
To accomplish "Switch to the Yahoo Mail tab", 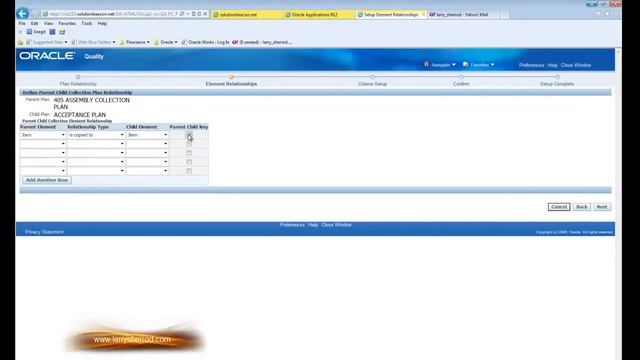I will pyautogui.click(x=462, y=14).
